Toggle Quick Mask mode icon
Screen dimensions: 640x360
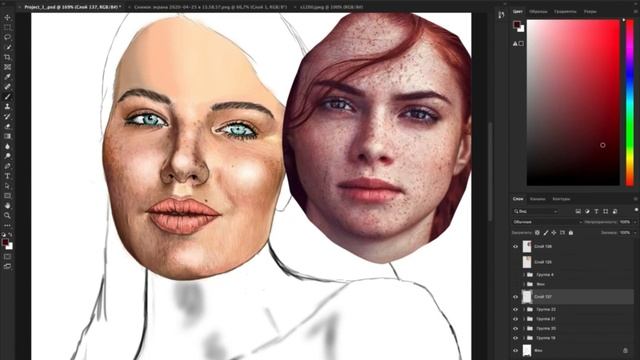[x=7, y=257]
